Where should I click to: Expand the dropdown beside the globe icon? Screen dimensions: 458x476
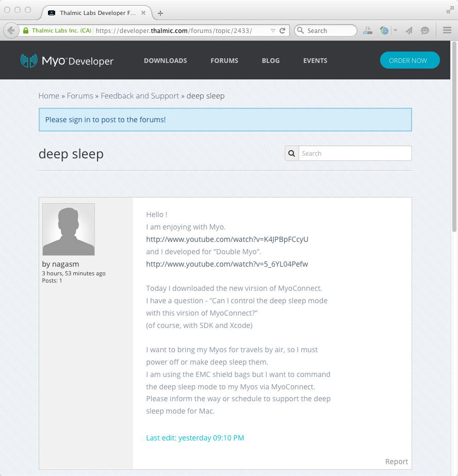point(395,30)
